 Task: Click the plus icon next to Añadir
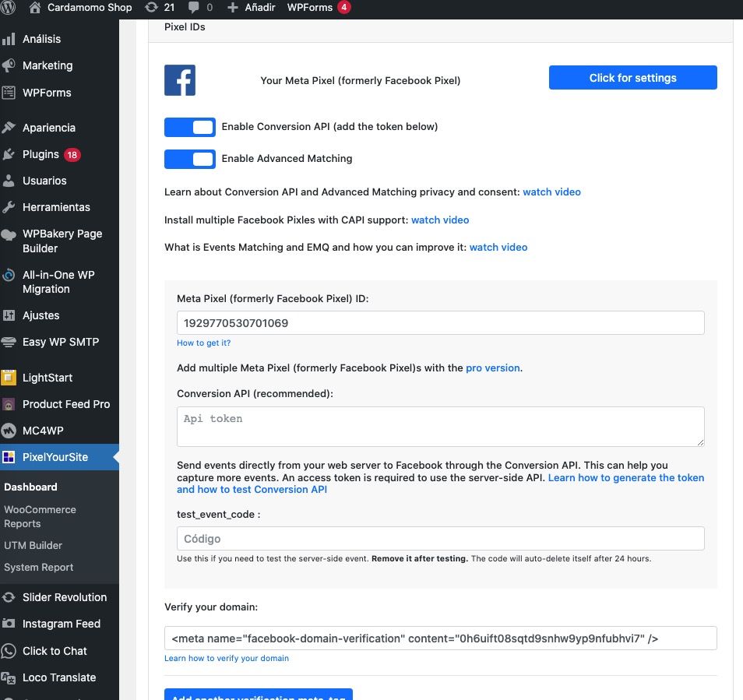(x=232, y=7)
